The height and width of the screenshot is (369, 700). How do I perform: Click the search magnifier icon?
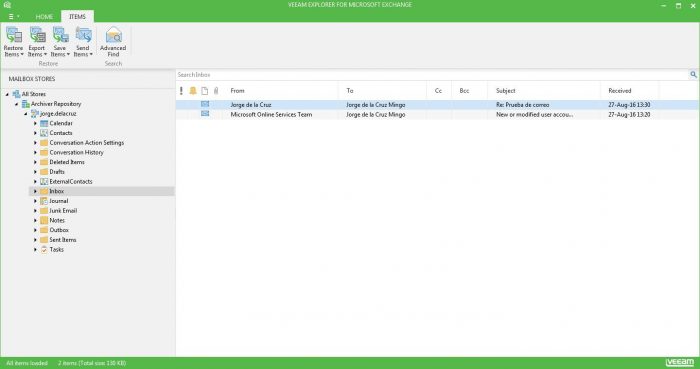click(693, 75)
